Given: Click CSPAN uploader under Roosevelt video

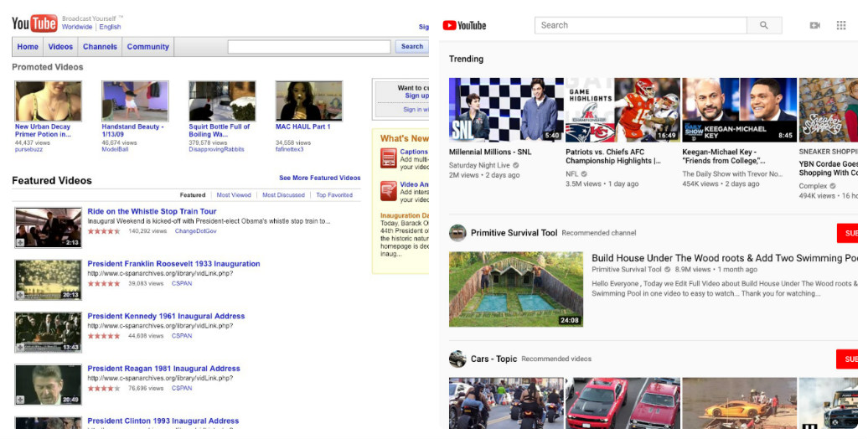Looking at the screenshot, I should pyautogui.click(x=182, y=283).
